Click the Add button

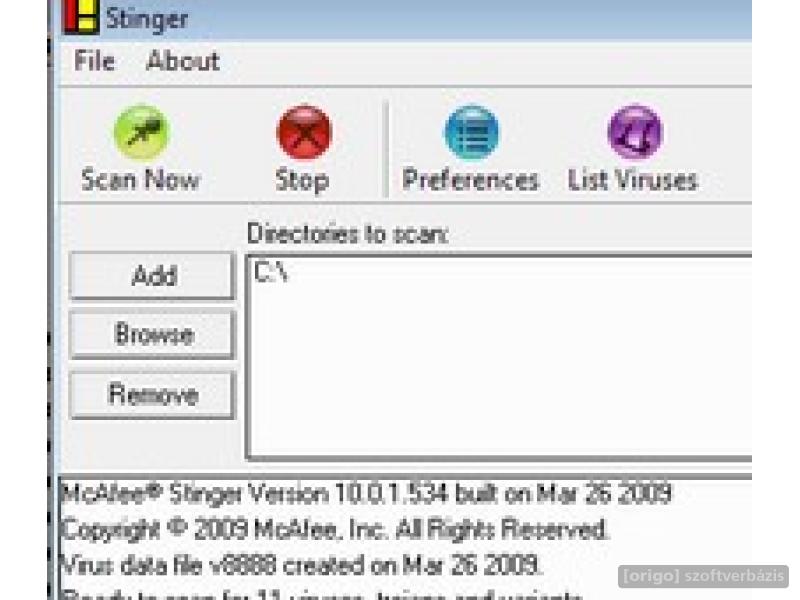point(153,276)
